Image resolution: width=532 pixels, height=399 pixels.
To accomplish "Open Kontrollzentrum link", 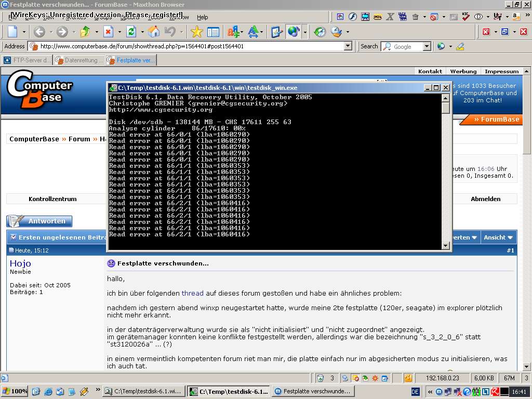I will point(52,199).
